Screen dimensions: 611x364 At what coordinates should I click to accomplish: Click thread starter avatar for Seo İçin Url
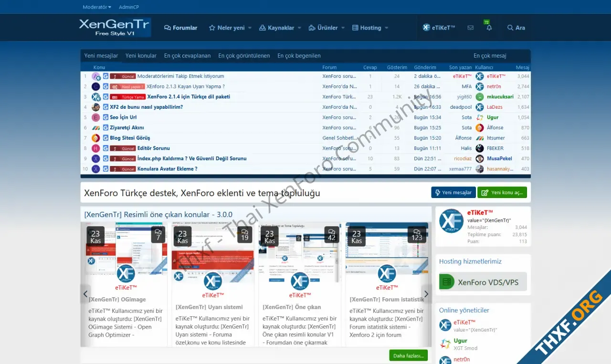96,117
